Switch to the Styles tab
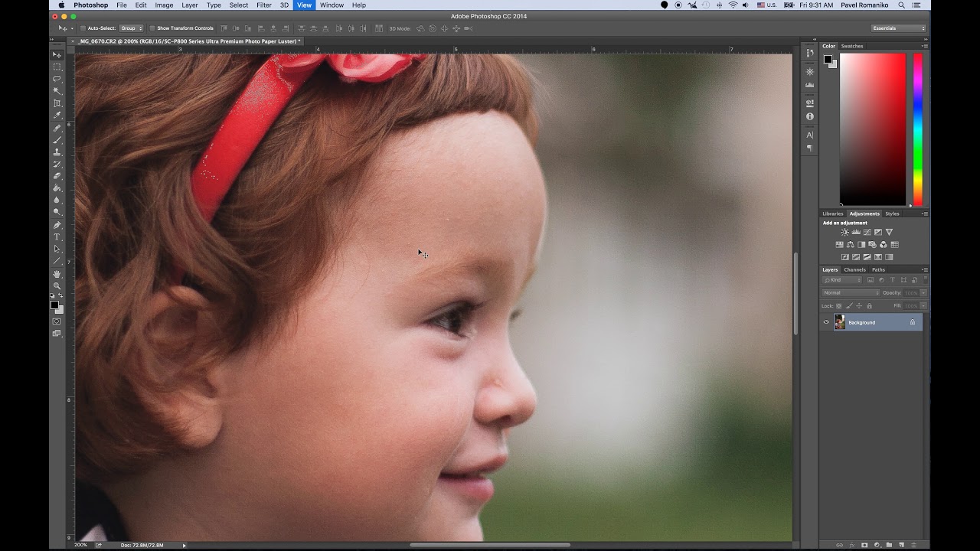Screen dimensions: 980x551 892,214
